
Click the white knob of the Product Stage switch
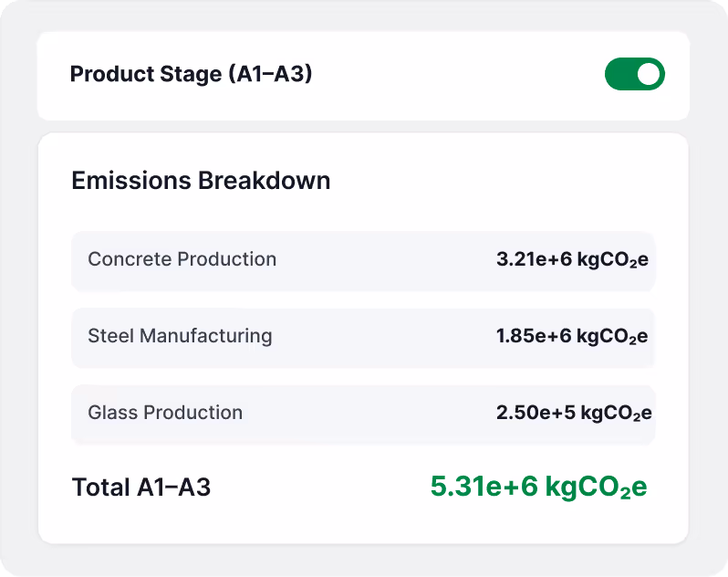648,75
